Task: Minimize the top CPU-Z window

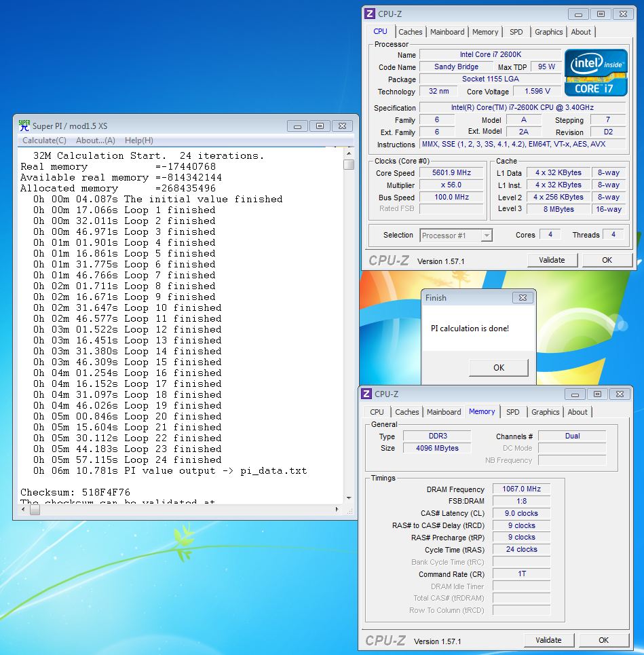Action: point(578,14)
